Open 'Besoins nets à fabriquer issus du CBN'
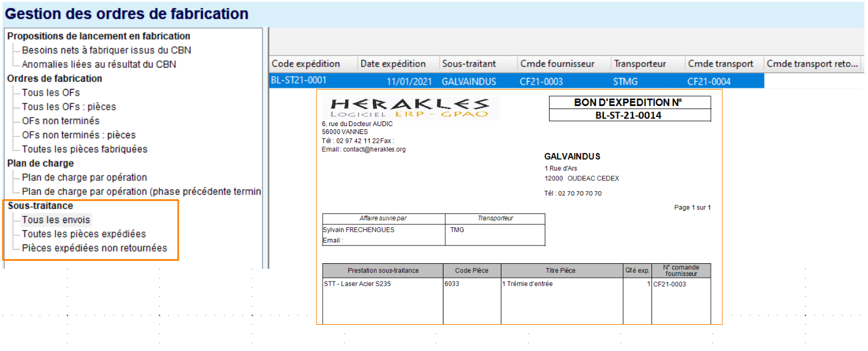This screenshot has height=351, width=868. point(106,51)
